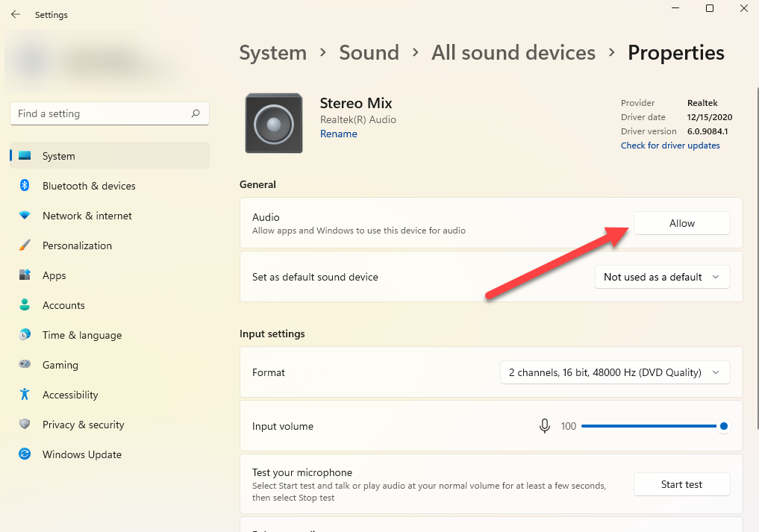Screen dimensions: 759x532
Task: Click the Apps sidebar icon
Action: coord(25,275)
